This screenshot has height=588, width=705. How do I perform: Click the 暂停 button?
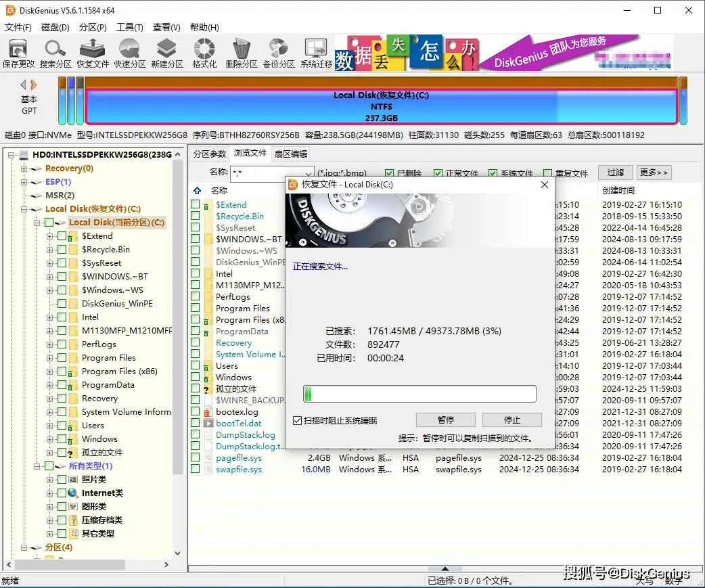pyautogui.click(x=446, y=420)
